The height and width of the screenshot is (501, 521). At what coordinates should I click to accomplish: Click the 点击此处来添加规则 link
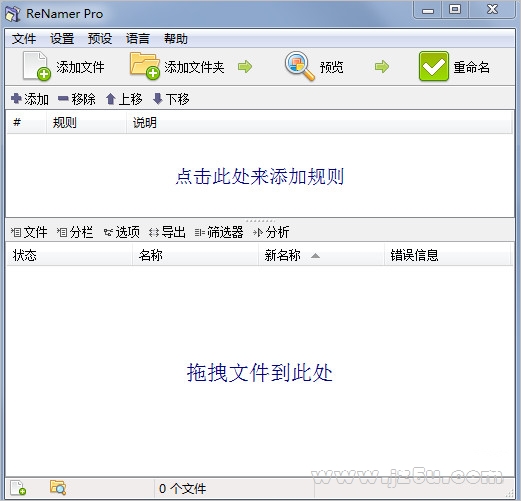(x=260, y=176)
